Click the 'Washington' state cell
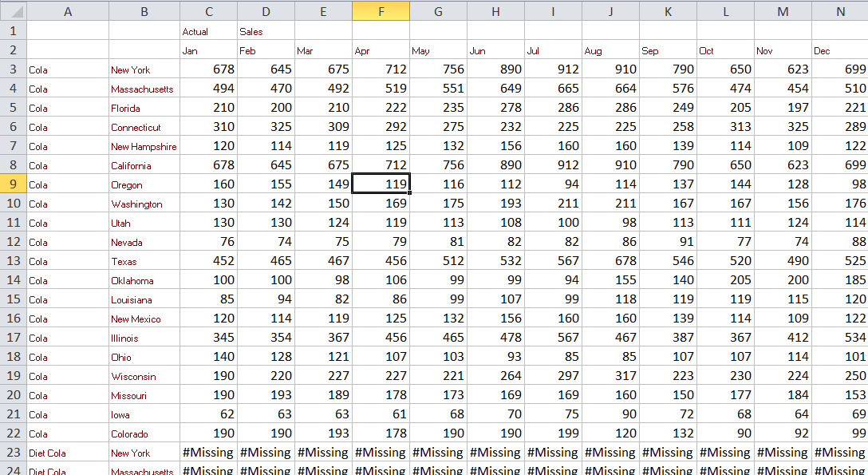 point(144,204)
